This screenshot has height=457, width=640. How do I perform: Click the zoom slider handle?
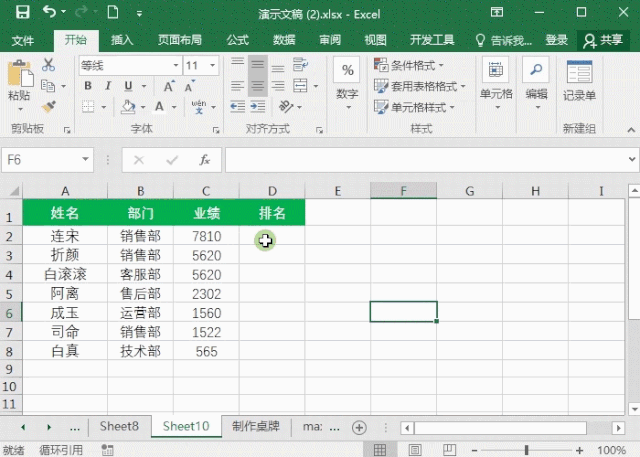click(527, 450)
